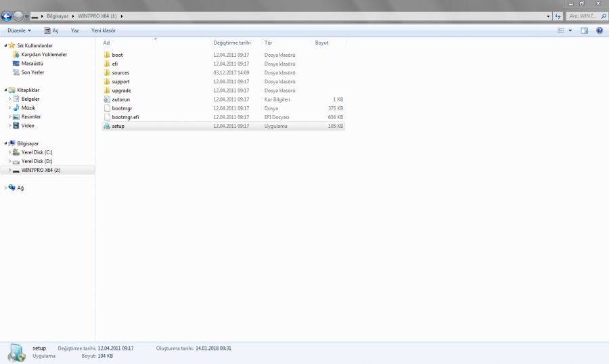Click the greyed Forward navigation arrow

pyautogui.click(x=18, y=16)
